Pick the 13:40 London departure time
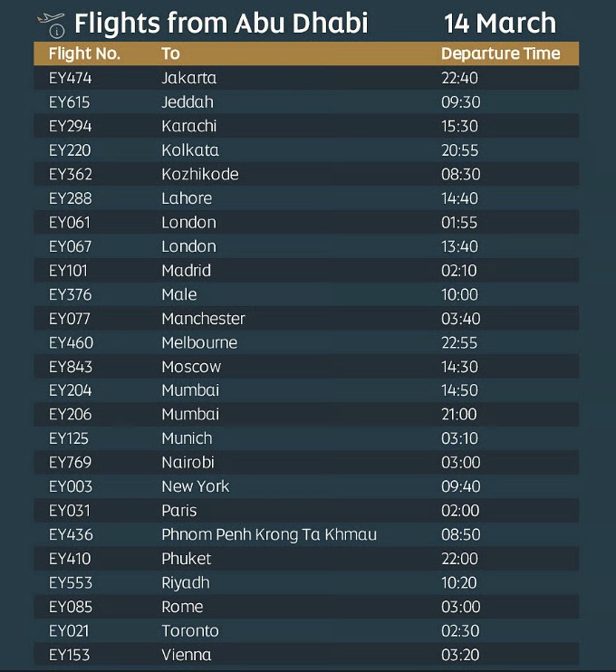 coord(459,246)
